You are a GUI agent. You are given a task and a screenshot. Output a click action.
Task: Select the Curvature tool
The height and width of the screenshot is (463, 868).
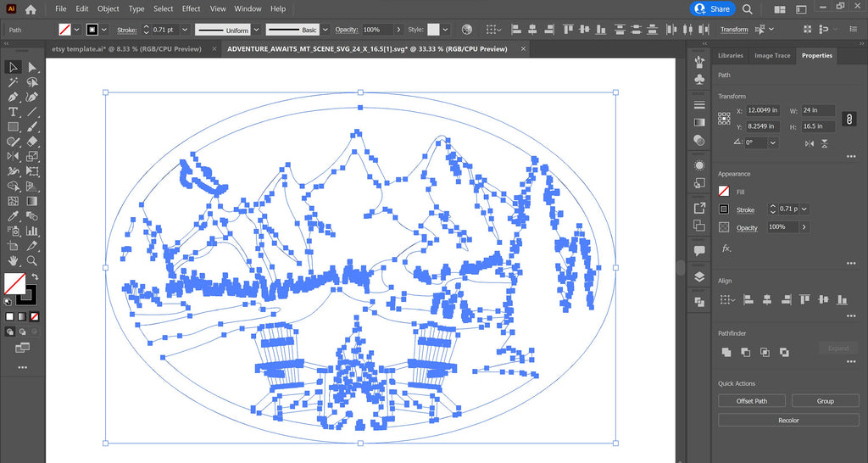click(x=32, y=97)
